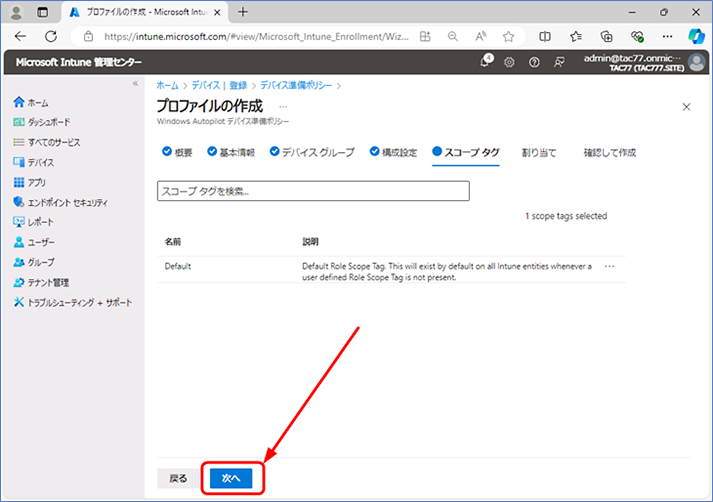Open the browser essentials heart icon
The width and height of the screenshot is (713, 502).
637,36
